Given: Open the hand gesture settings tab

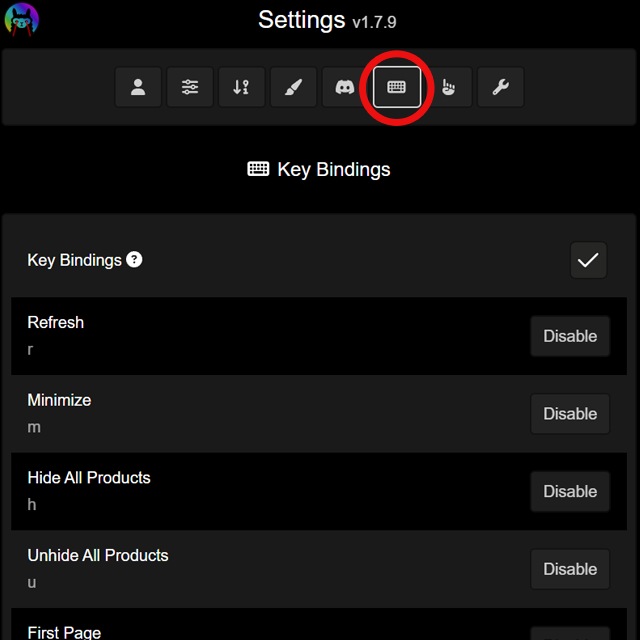Looking at the screenshot, I should point(449,87).
